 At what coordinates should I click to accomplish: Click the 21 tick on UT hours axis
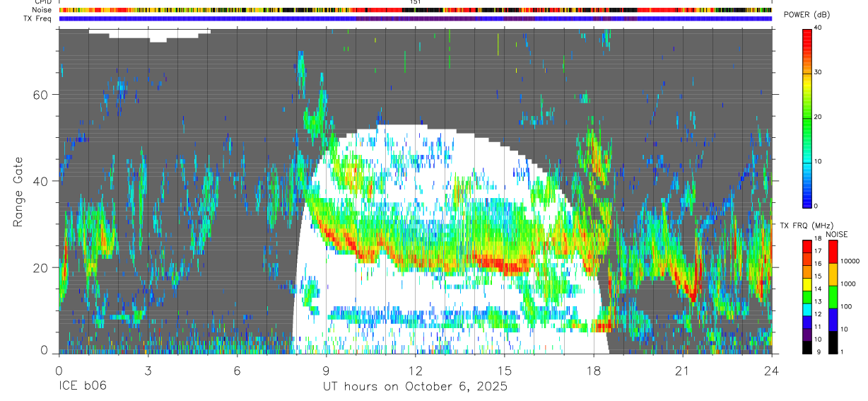tap(682, 370)
